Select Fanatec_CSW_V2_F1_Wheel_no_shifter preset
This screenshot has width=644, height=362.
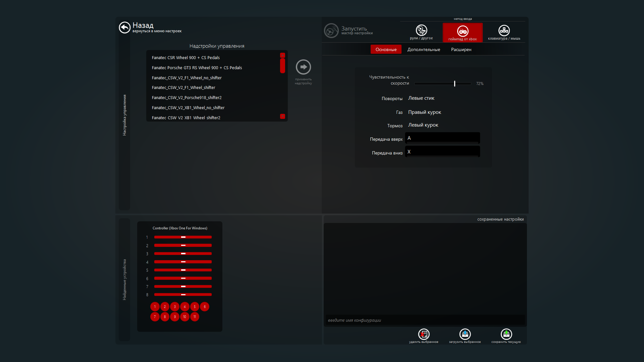coord(187,78)
